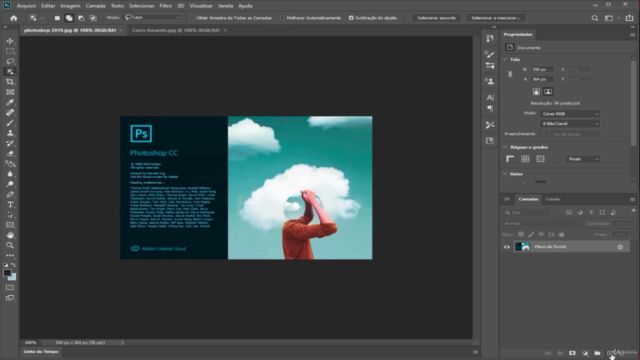Open the Paragraph panel icon
The width and height of the screenshot is (640, 360).
point(490,108)
